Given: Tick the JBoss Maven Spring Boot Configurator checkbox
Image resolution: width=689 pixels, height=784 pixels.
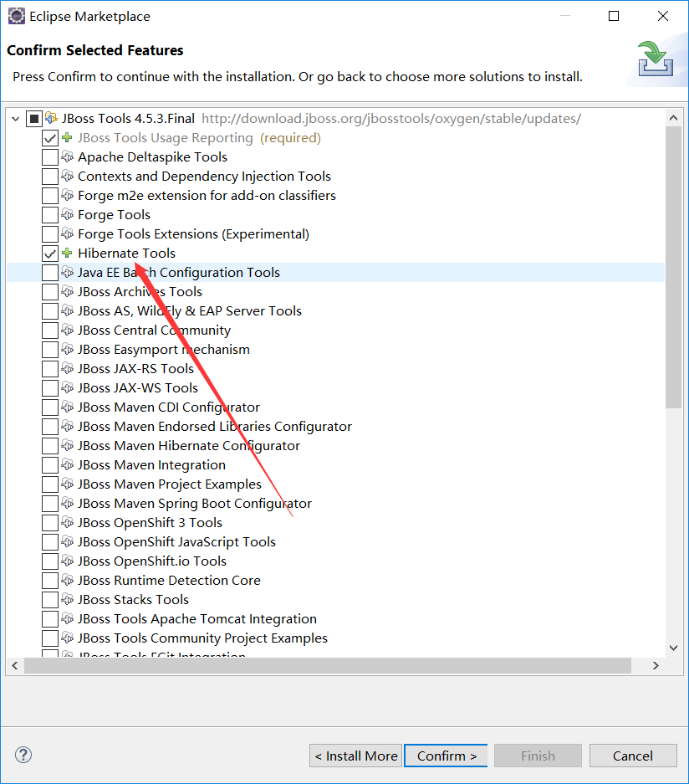Looking at the screenshot, I should click(50, 504).
